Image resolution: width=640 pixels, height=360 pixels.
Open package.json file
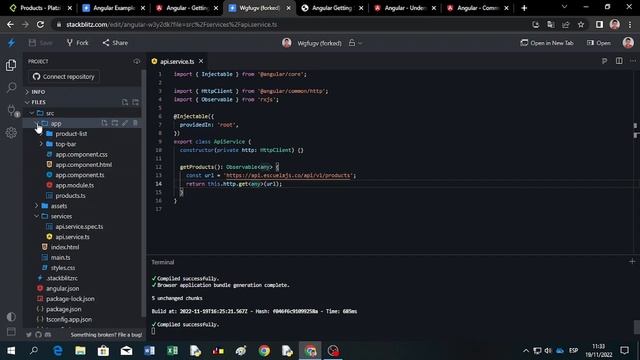coord(63,309)
